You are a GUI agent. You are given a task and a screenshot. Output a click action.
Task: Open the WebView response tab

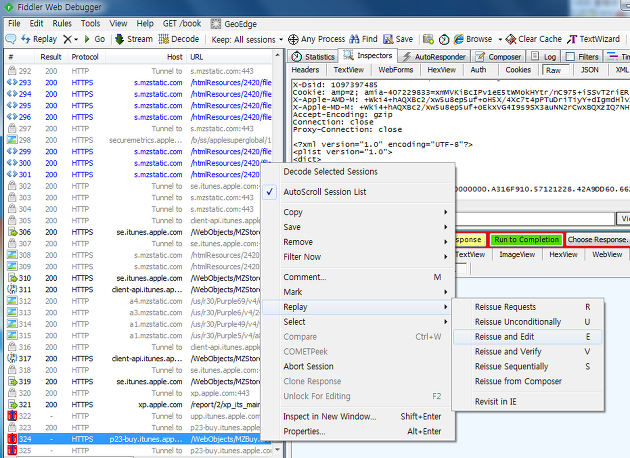point(607,255)
